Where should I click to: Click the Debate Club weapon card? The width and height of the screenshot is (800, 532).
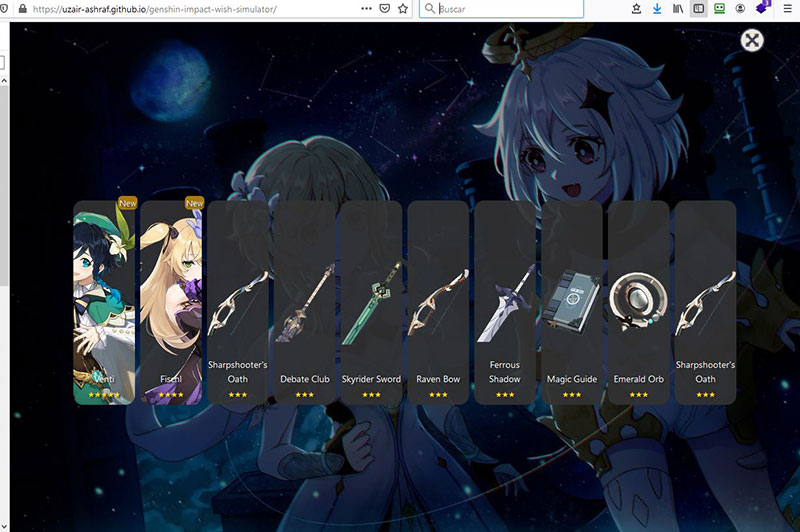point(305,302)
